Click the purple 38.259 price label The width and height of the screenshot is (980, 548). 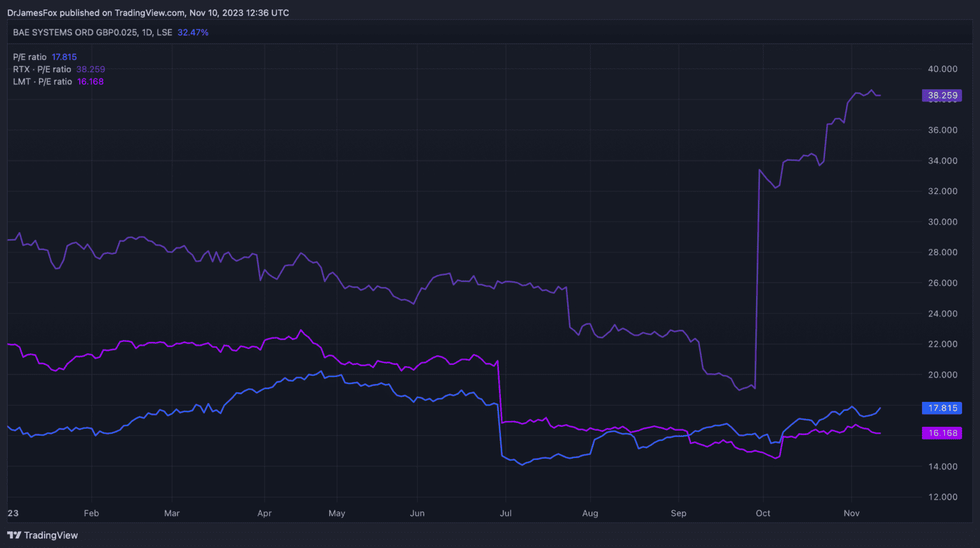point(942,96)
